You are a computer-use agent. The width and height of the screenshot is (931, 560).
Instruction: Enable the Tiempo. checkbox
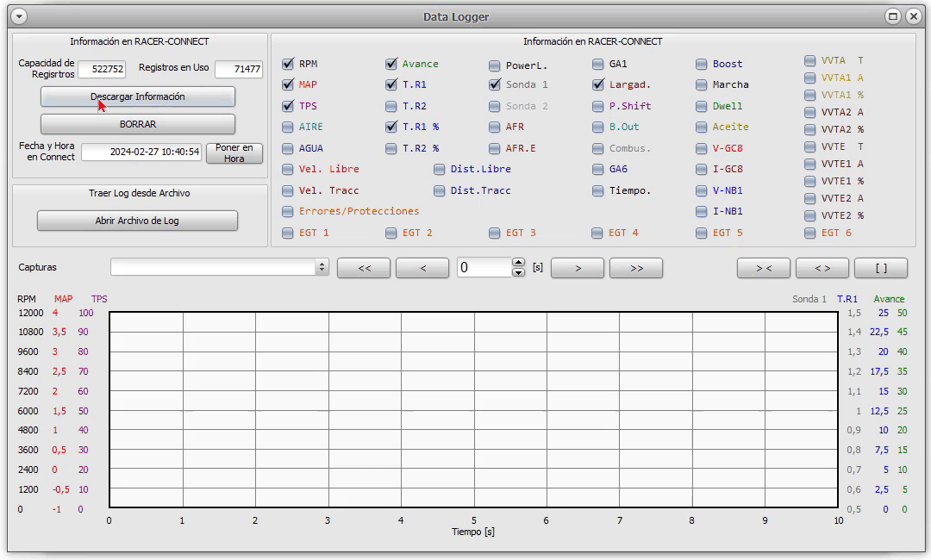598,190
